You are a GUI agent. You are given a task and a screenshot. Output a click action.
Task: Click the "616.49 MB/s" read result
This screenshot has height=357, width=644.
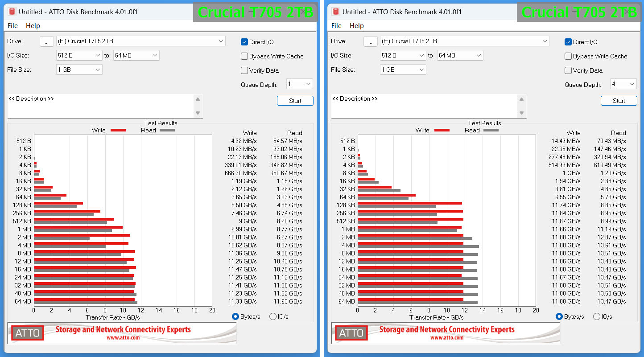click(610, 165)
